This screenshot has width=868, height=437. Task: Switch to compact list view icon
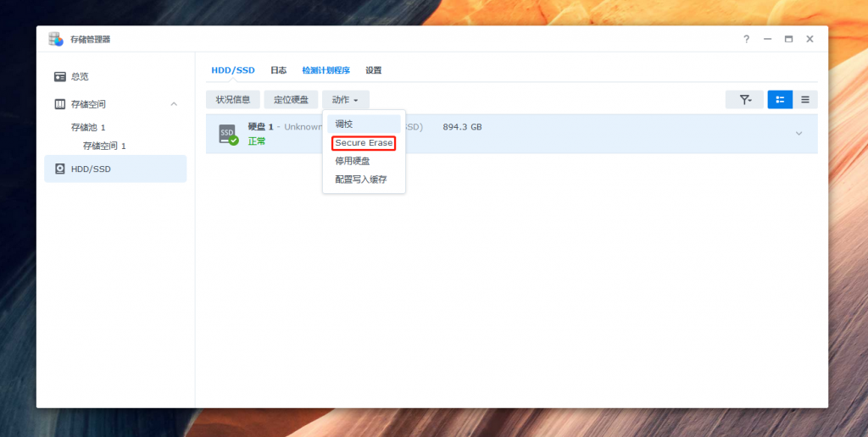pos(804,100)
